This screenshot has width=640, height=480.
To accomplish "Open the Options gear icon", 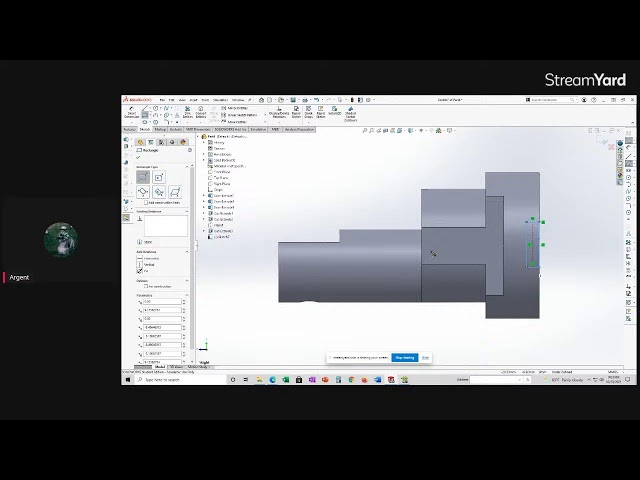I will pos(368,100).
